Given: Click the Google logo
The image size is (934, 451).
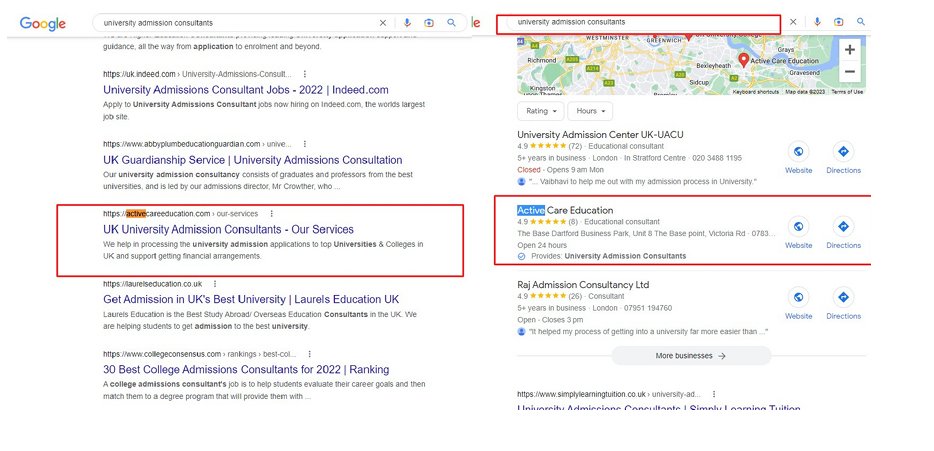Looking at the screenshot, I should (x=42, y=23).
